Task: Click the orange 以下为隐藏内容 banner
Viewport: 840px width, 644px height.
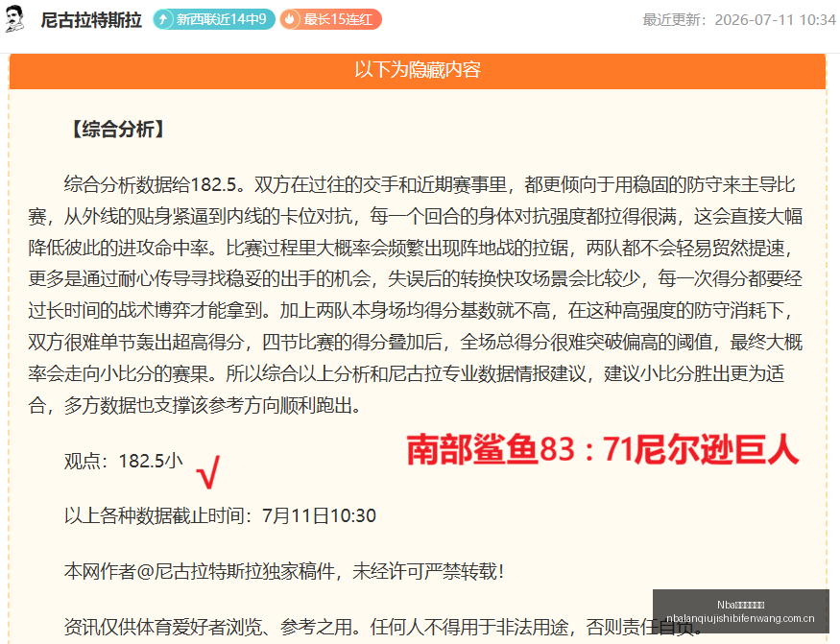Action: coord(418,70)
